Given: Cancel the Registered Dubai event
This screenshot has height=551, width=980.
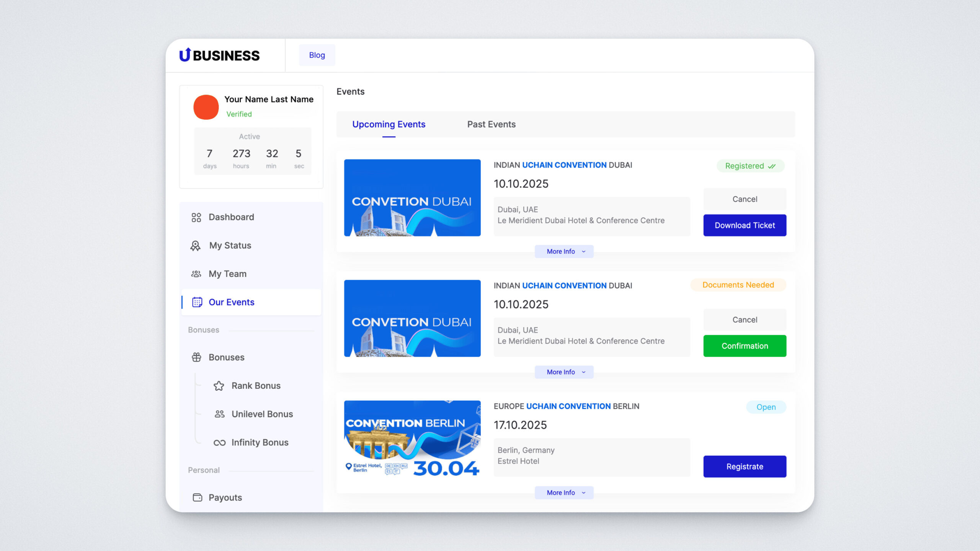Looking at the screenshot, I should click(x=745, y=199).
